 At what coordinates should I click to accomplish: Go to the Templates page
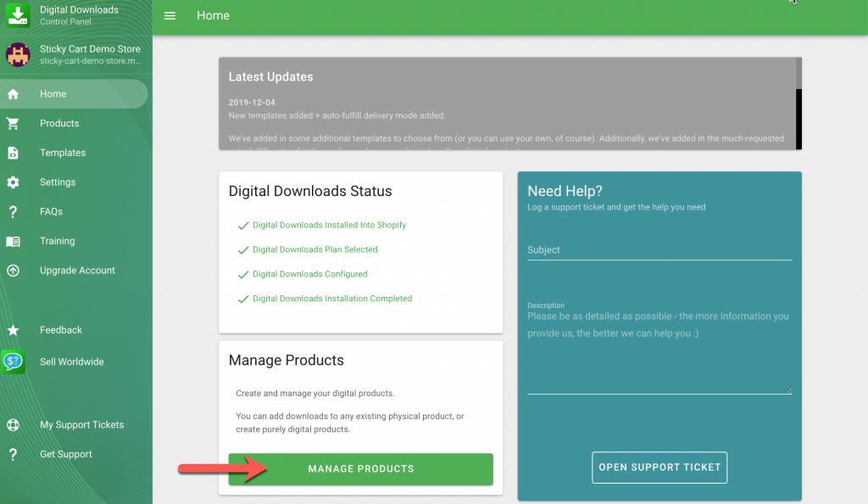click(x=75, y=153)
